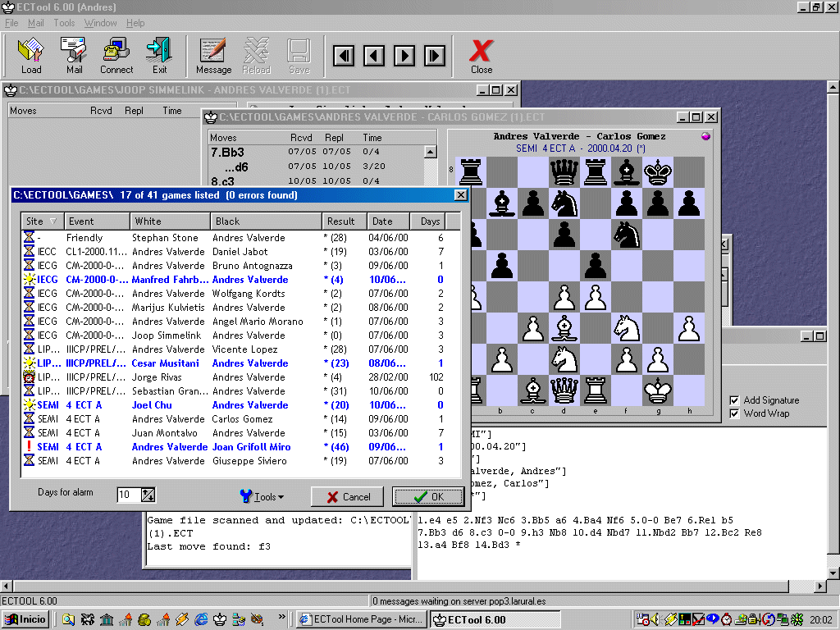Click the black queen on d8
Viewport: 840px width, 630px height.
click(564, 172)
